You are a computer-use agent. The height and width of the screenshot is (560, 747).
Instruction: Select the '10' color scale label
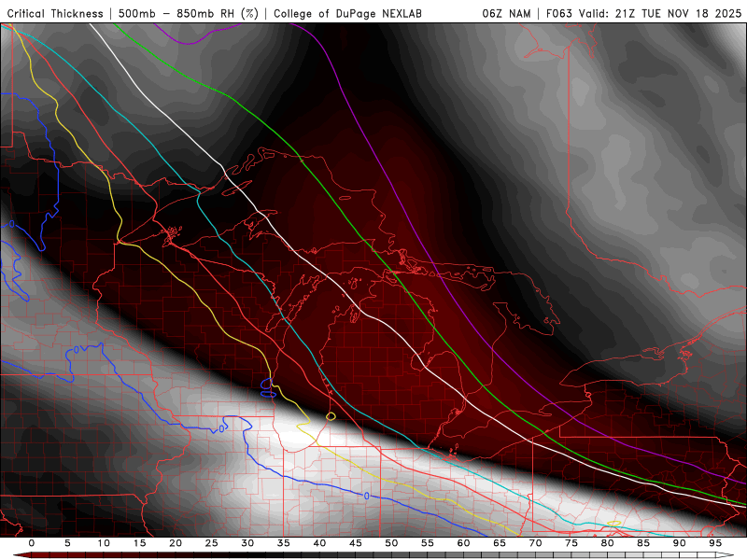(x=104, y=543)
